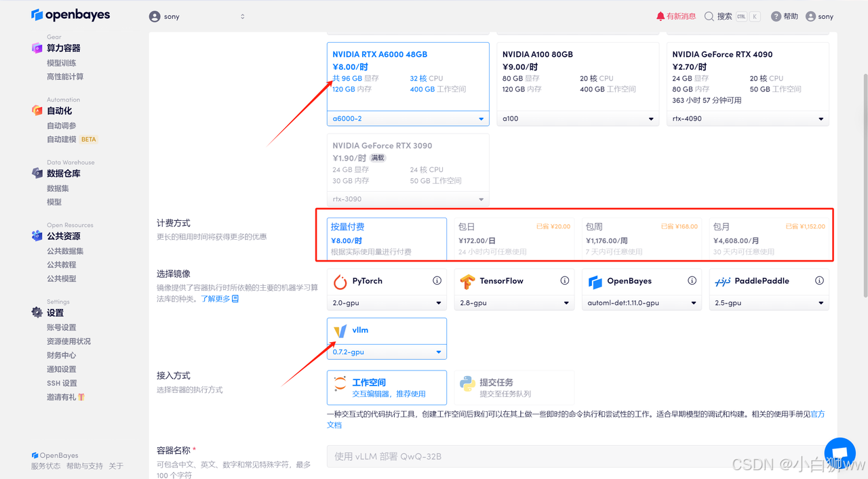Open PaddlePaddle image info icon
868x479 pixels.
tap(820, 280)
